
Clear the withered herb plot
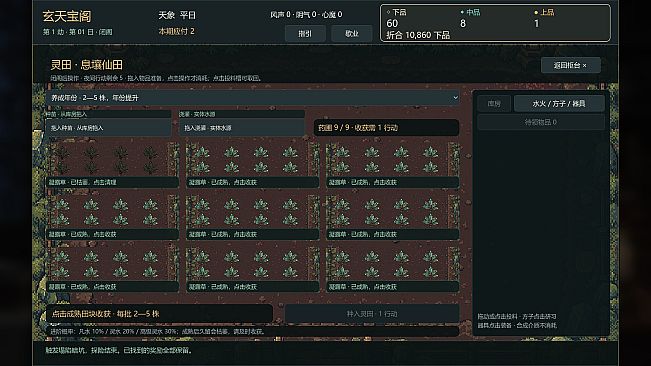[x=112, y=164]
